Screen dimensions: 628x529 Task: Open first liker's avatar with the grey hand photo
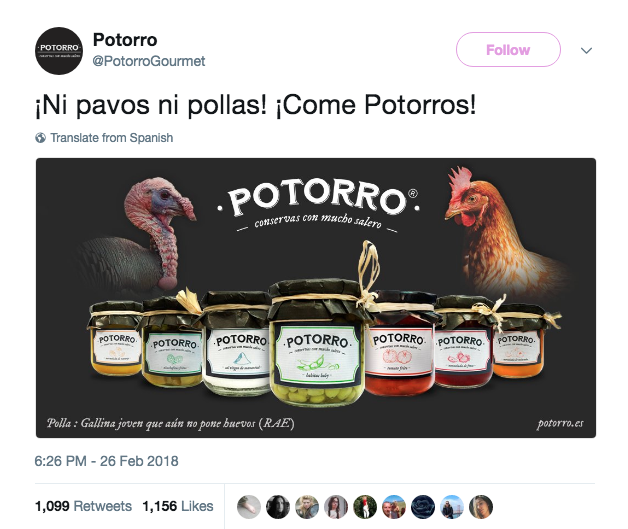[249, 507]
